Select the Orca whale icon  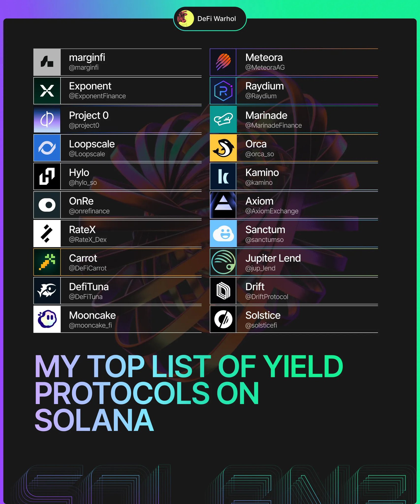(x=223, y=148)
